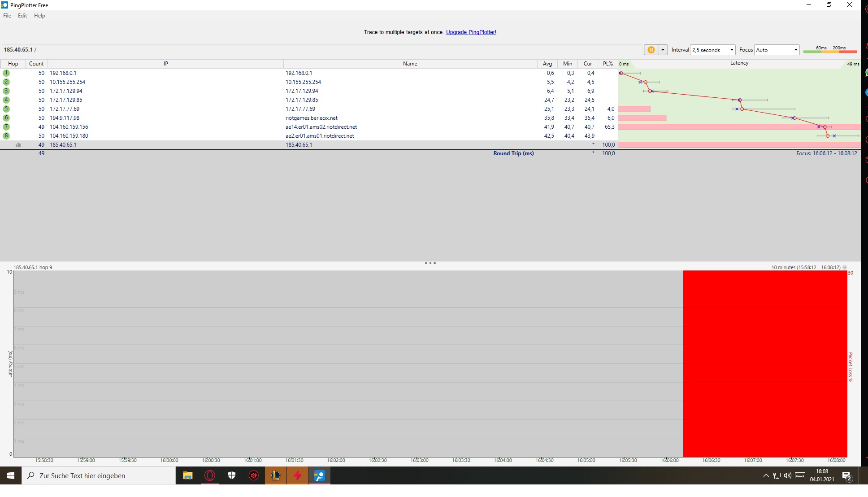Click the hop 1 green circle icon

point(6,73)
